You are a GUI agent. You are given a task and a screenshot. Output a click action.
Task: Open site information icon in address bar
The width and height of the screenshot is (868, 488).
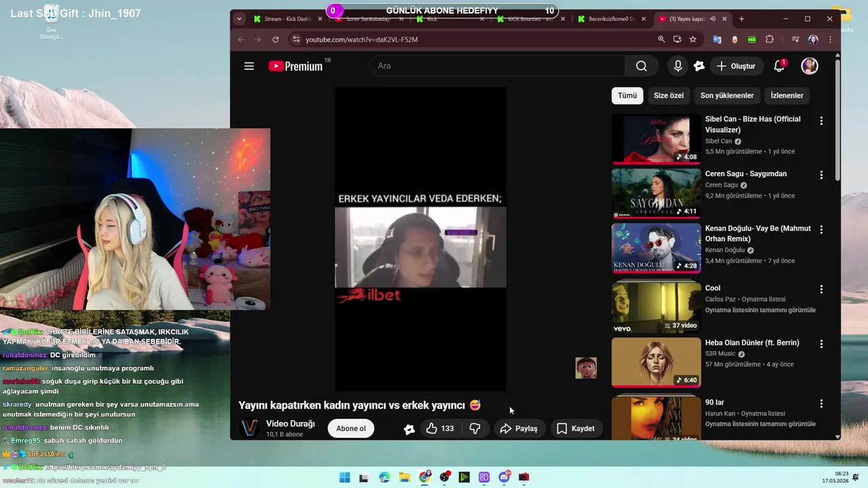[295, 39]
